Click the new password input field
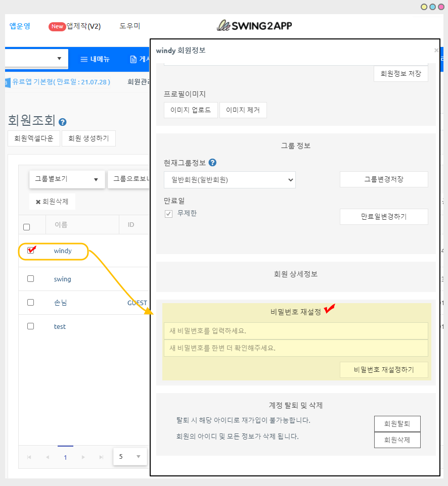 click(x=296, y=331)
